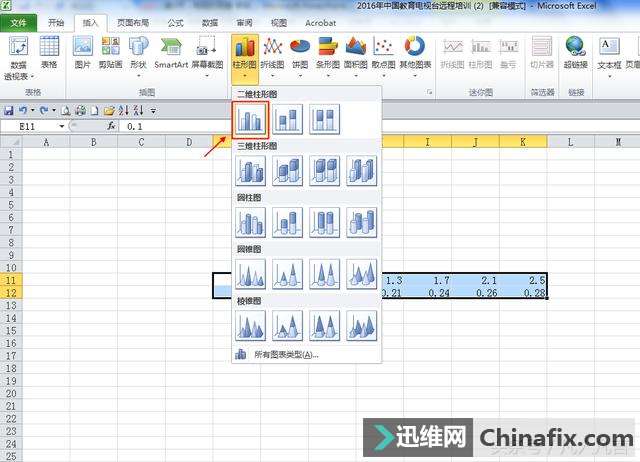Insert a SmartArt graphic

tap(171, 53)
